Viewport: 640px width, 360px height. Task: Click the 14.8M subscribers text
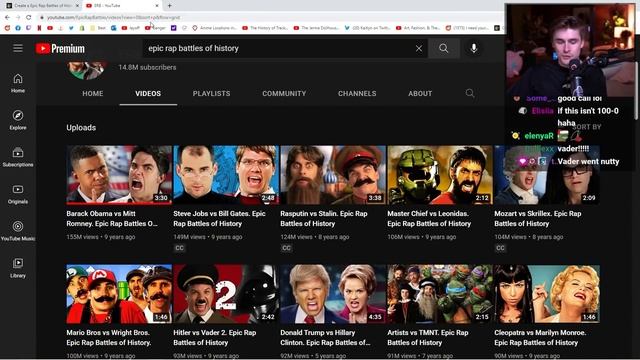147,67
